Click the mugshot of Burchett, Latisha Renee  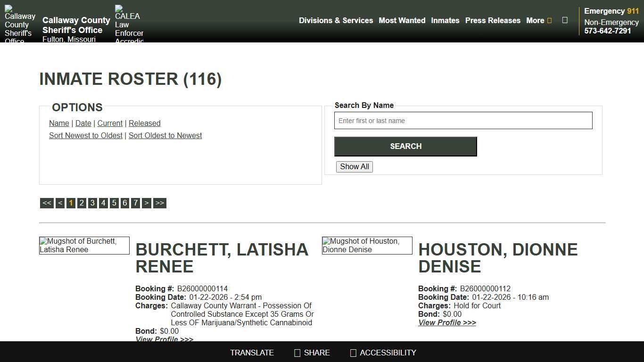tap(84, 245)
